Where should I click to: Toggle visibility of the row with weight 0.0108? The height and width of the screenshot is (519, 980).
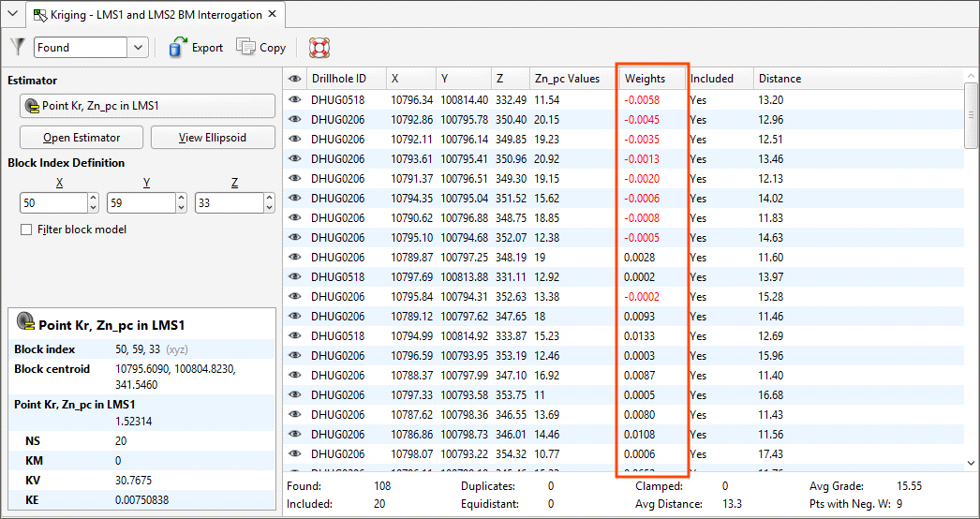click(x=294, y=435)
